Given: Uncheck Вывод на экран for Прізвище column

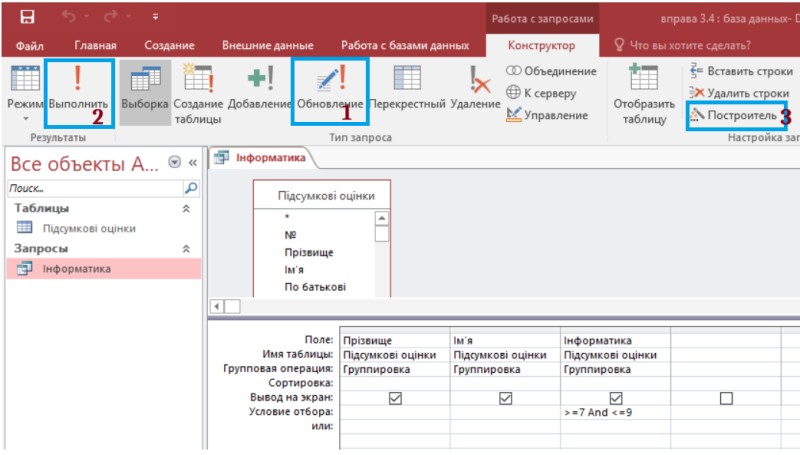Looking at the screenshot, I should click(x=395, y=398).
